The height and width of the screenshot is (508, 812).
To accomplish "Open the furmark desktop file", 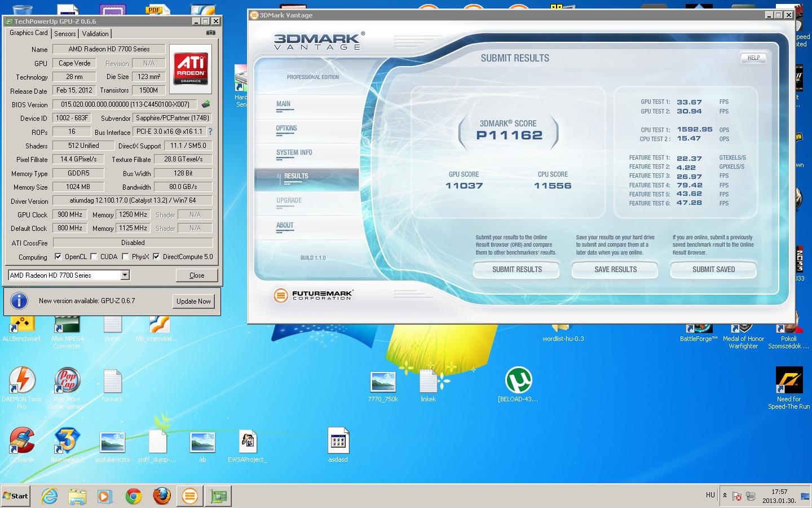I will [112, 386].
